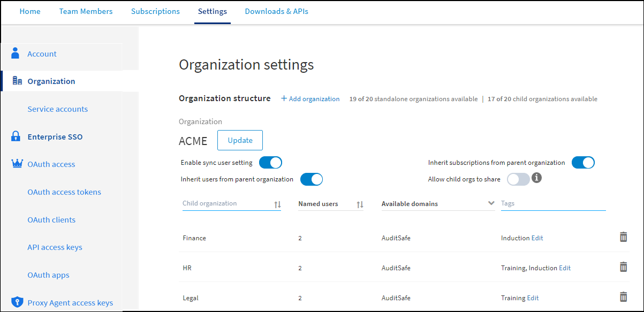Click the Proxy Agent shield icon

pos(17,302)
